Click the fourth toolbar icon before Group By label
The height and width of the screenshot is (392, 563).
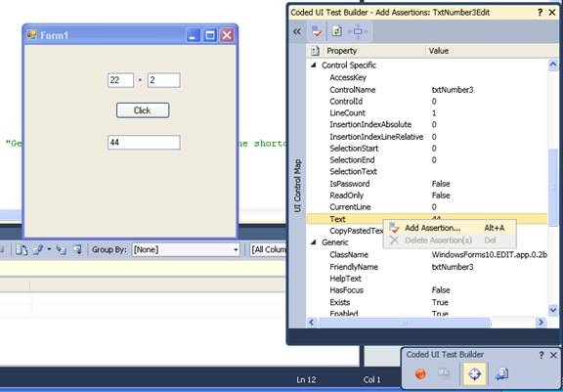coord(77,249)
